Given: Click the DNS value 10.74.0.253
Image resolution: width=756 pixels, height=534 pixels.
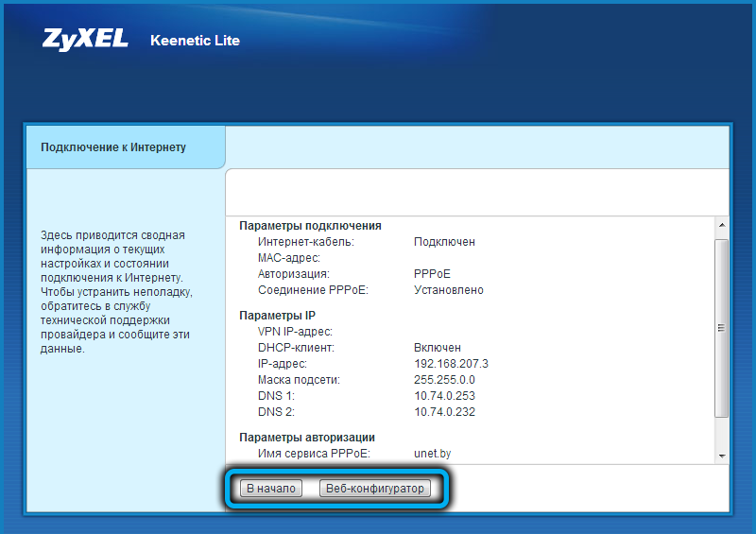Looking at the screenshot, I should pyautogui.click(x=444, y=396).
